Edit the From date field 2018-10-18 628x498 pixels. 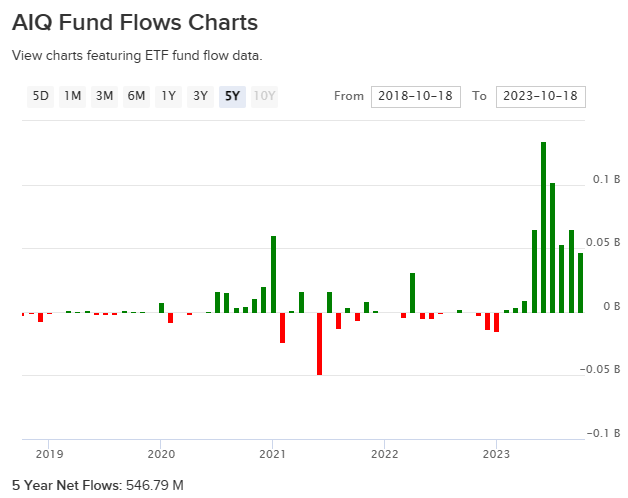click(416, 97)
